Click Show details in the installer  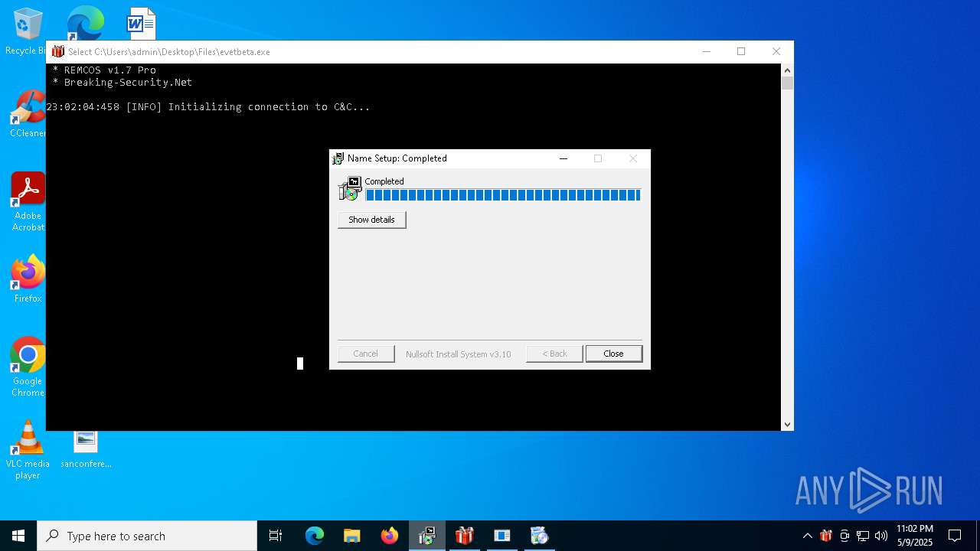tap(371, 220)
